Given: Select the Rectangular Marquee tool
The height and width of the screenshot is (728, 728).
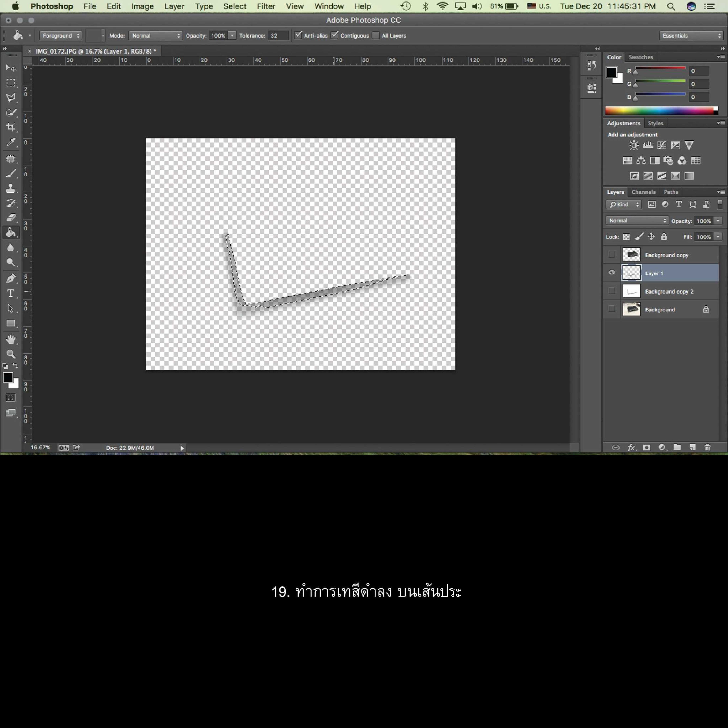Looking at the screenshot, I should pos(11,83).
